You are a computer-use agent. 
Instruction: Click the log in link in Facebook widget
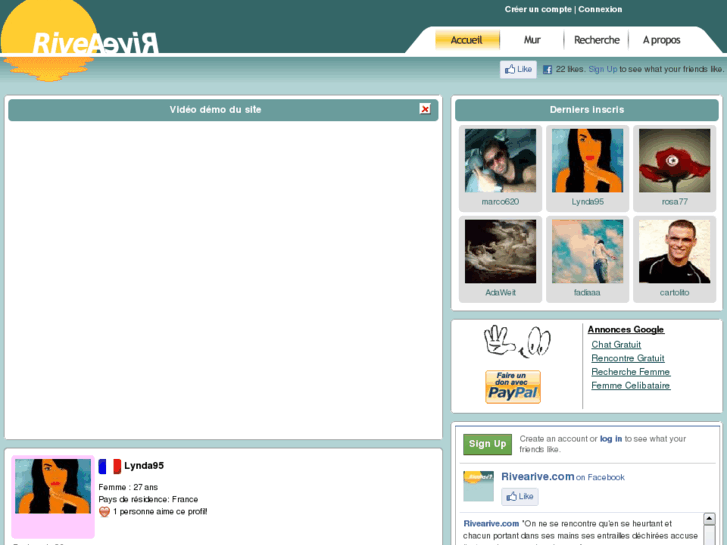(611, 439)
